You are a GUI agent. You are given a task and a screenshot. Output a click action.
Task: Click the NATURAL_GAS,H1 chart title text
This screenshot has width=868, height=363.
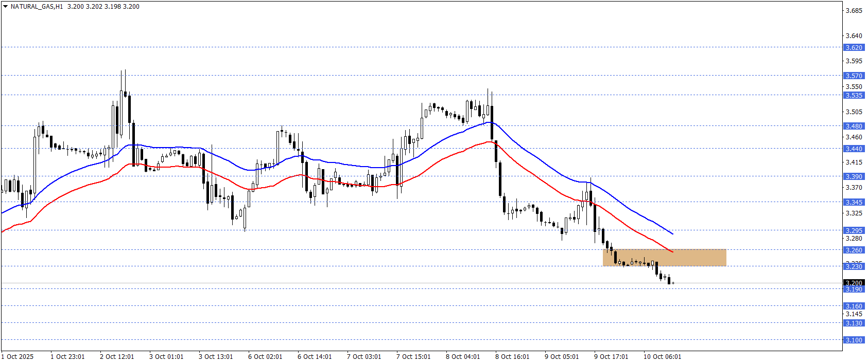coord(37,7)
